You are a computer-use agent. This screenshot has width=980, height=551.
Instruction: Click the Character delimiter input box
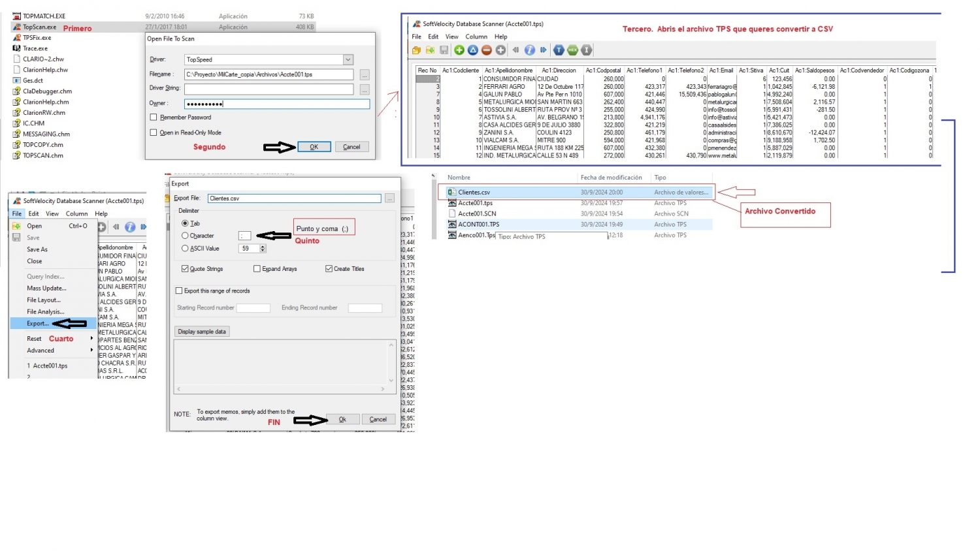pos(245,236)
